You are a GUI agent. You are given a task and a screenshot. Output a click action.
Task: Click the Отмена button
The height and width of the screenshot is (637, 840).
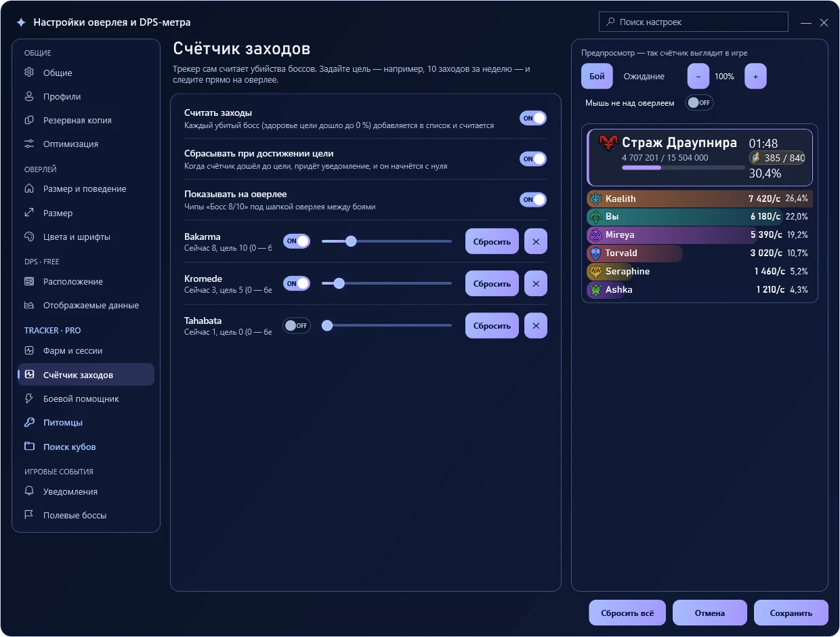click(x=710, y=613)
